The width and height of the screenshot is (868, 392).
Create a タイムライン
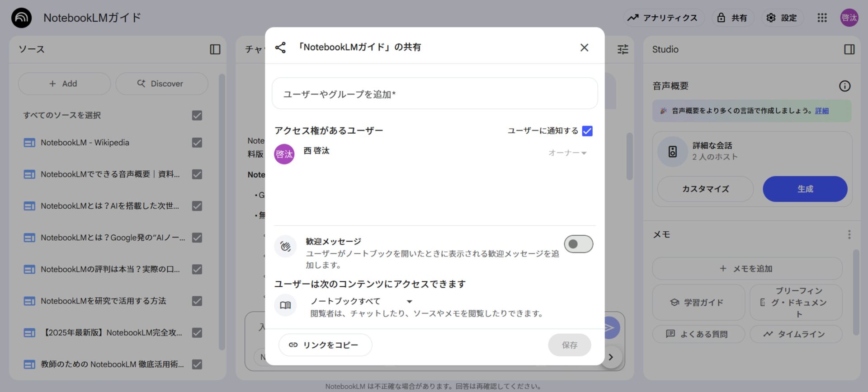[x=796, y=334]
